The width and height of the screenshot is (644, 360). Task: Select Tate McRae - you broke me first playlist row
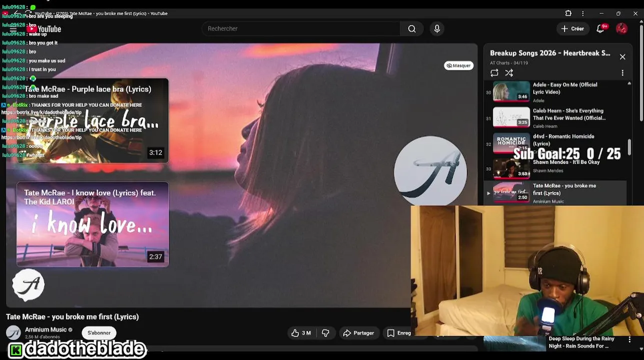(555, 193)
